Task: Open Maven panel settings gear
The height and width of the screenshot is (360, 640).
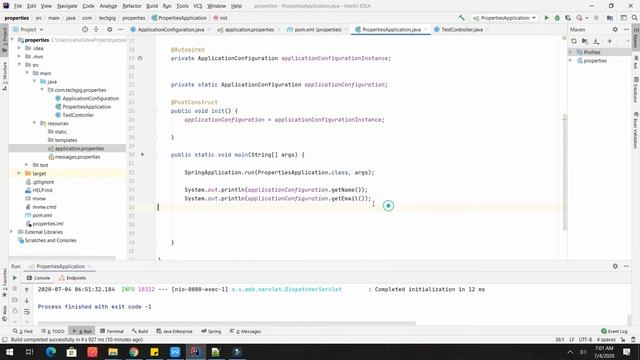Action: [615, 29]
